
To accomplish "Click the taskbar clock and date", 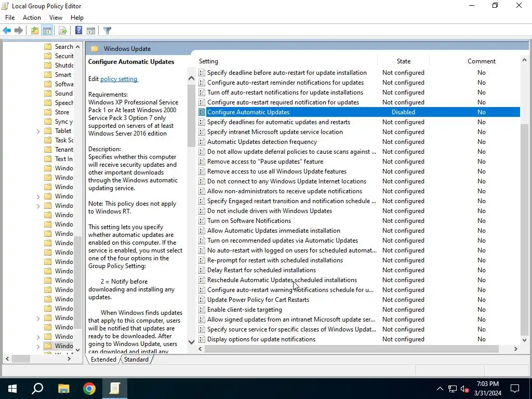I will pyautogui.click(x=487, y=389).
